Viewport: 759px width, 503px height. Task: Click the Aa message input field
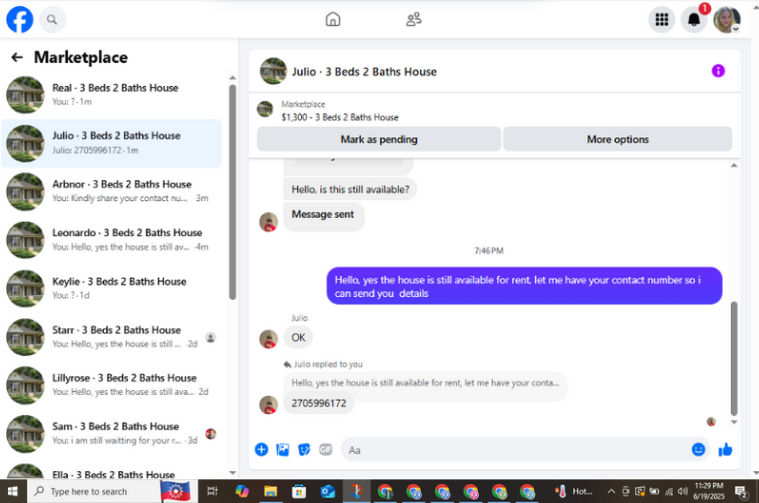pos(518,450)
